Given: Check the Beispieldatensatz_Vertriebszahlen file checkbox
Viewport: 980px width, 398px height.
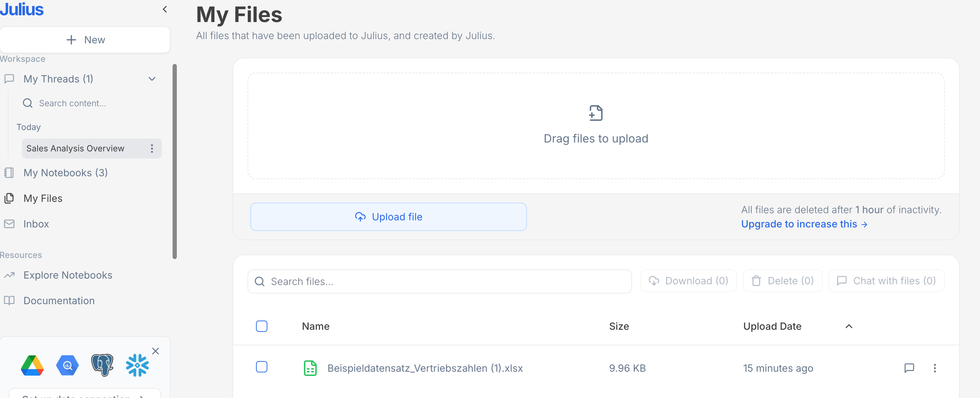Looking at the screenshot, I should pyautogui.click(x=262, y=367).
